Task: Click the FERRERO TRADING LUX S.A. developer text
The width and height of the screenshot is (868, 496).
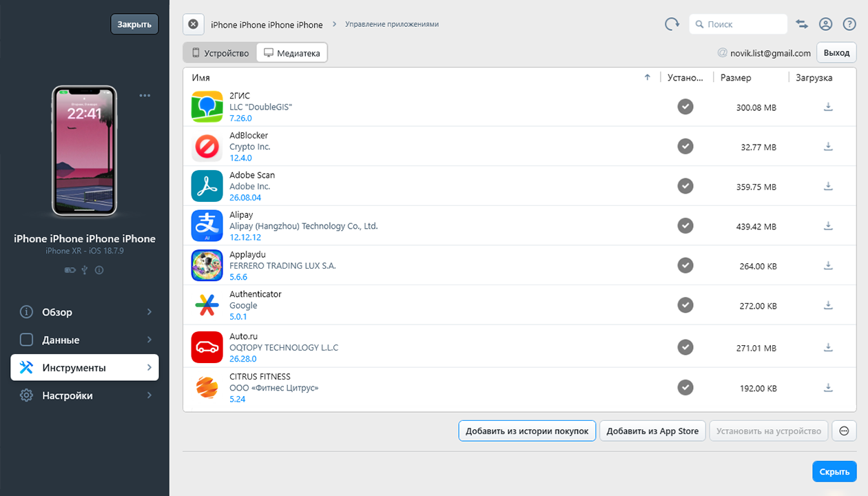Action: (282, 266)
